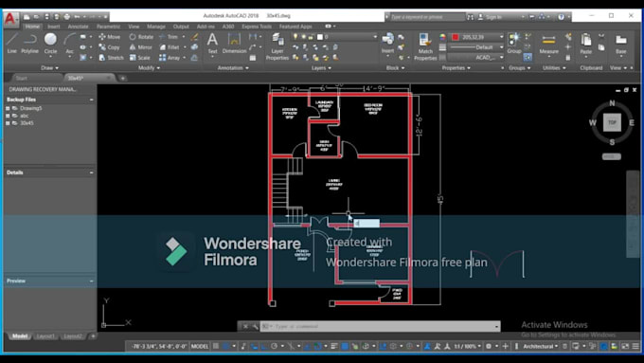Toggle grid display in status bar
The image size is (644, 363).
(x=216, y=346)
